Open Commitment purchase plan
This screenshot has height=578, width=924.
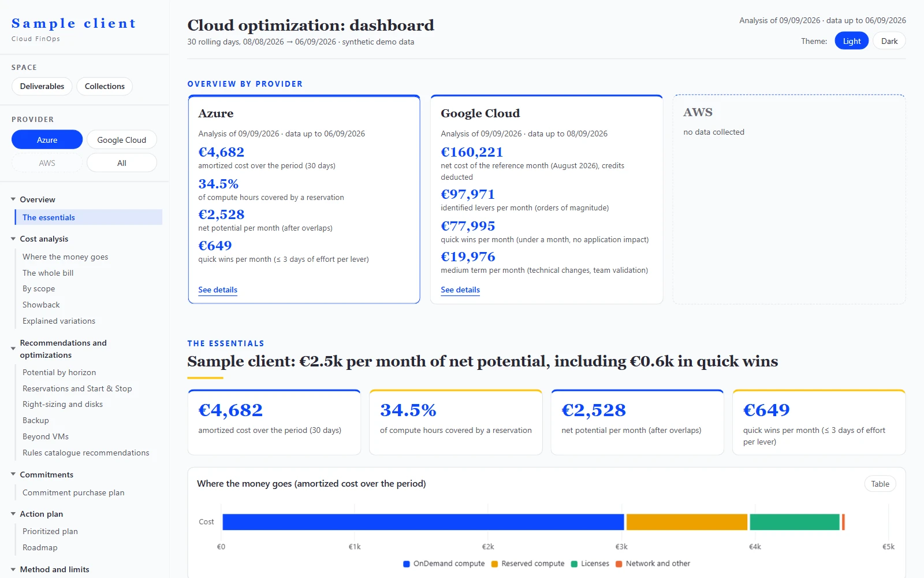click(73, 492)
